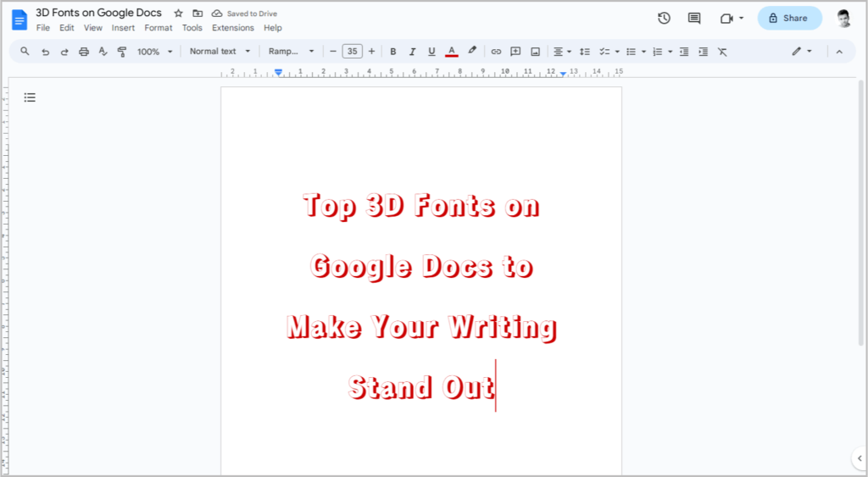The height and width of the screenshot is (477, 868).
Task: Redo the last action
Action: pos(64,52)
